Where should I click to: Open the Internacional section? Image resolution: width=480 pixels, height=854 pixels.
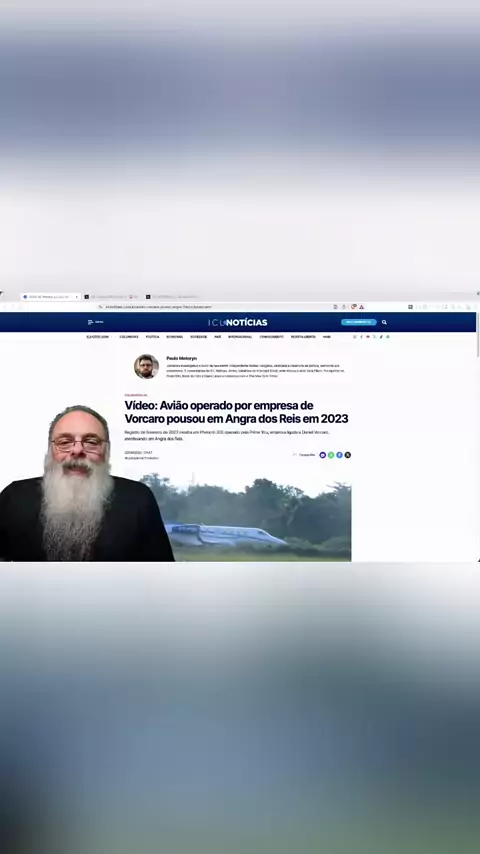tap(240, 337)
